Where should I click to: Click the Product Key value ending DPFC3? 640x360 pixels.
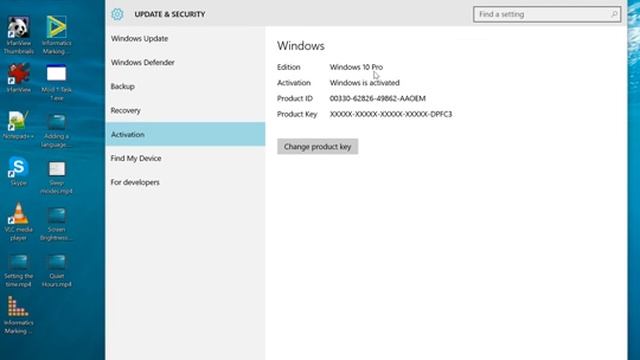pos(391,114)
